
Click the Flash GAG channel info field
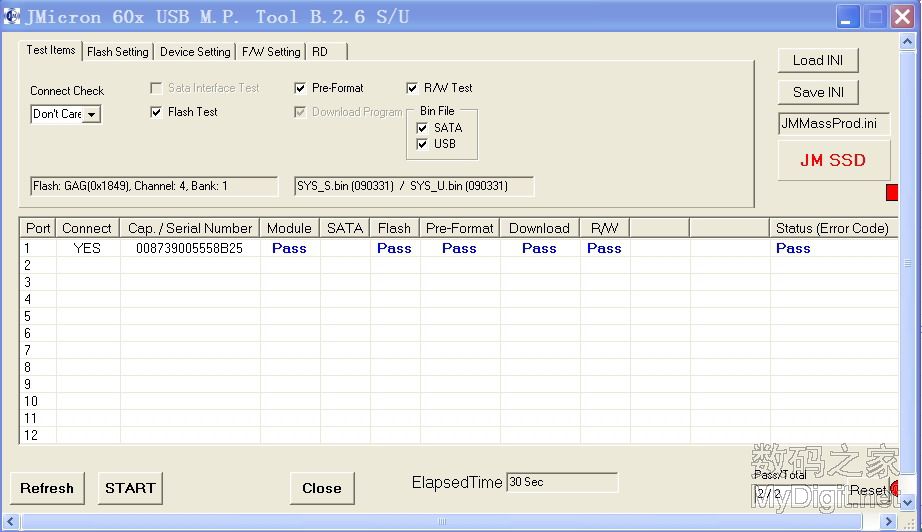pyautogui.click(x=153, y=186)
